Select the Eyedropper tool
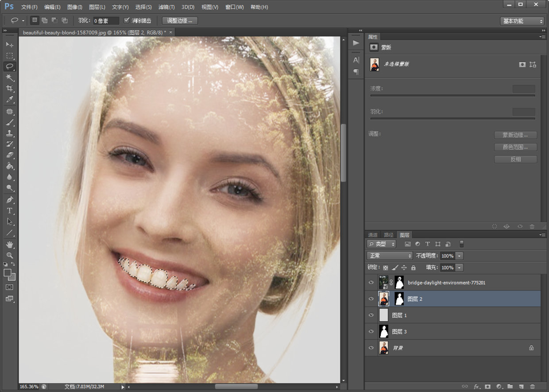Screen dimensions: 549x392 (9, 100)
